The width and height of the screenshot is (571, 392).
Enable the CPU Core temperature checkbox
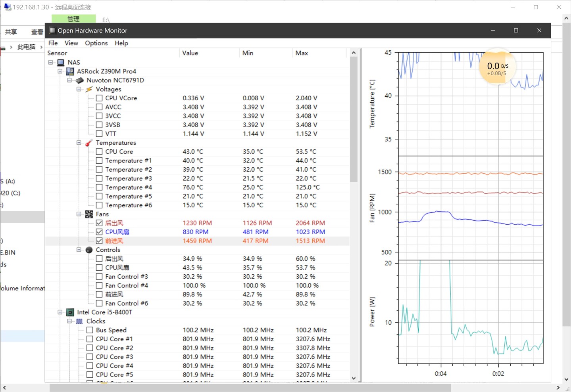coord(99,151)
